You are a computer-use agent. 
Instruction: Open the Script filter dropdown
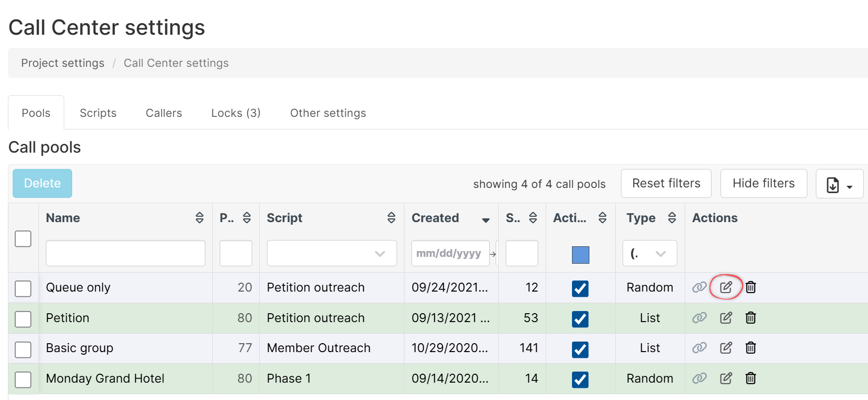332,253
